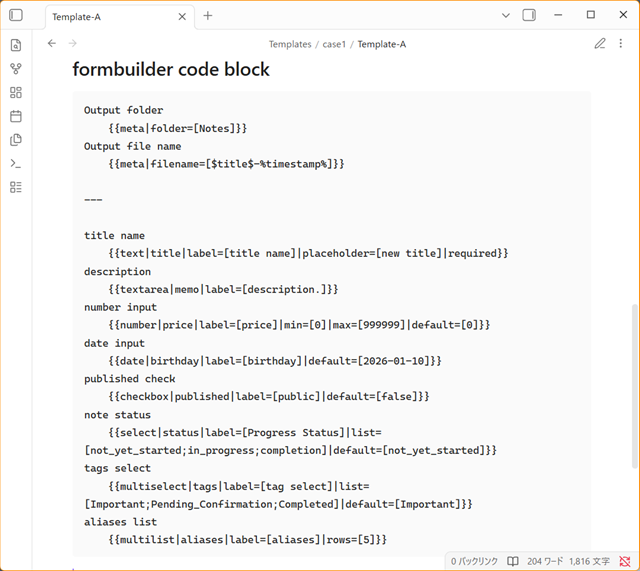The height and width of the screenshot is (571, 640).
Task: Minimize the Obsidian window
Action: [x=558, y=15]
